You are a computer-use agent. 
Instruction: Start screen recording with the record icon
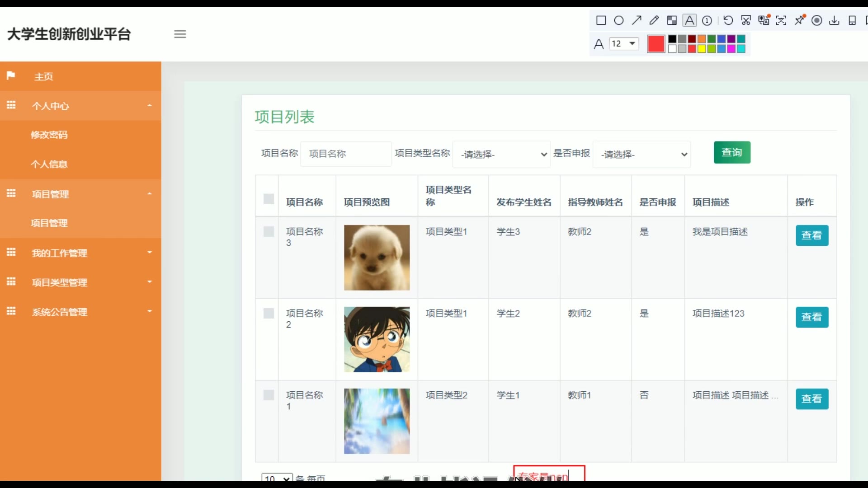coord(817,20)
